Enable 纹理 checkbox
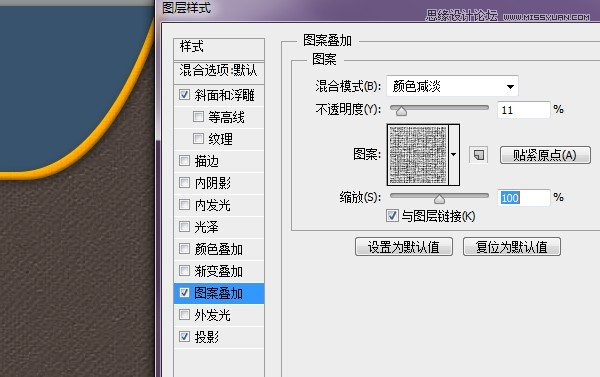 tap(198, 138)
